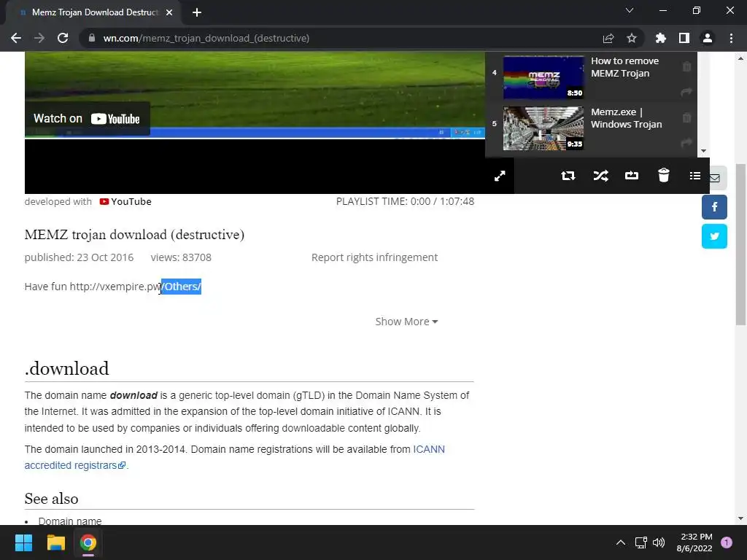Screen dimensions: 747x560
Task: Select 'Memz.exe | Windows Trojan' playlist title
Action: [x=627, y=118]
